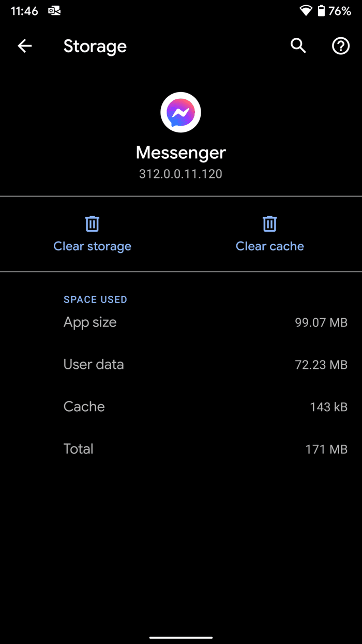Tap the Messenger app name text

point(181,153)
